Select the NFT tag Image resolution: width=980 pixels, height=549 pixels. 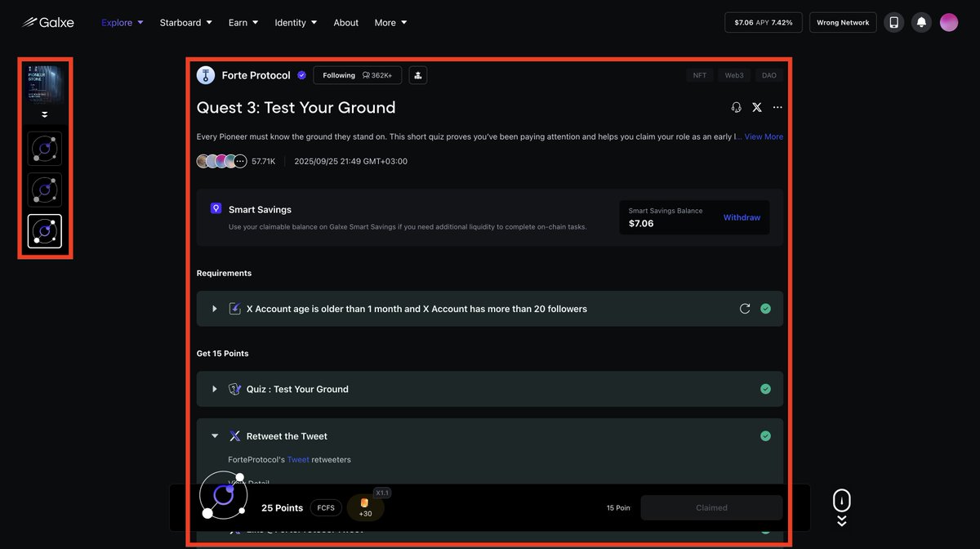pos(700,75)
